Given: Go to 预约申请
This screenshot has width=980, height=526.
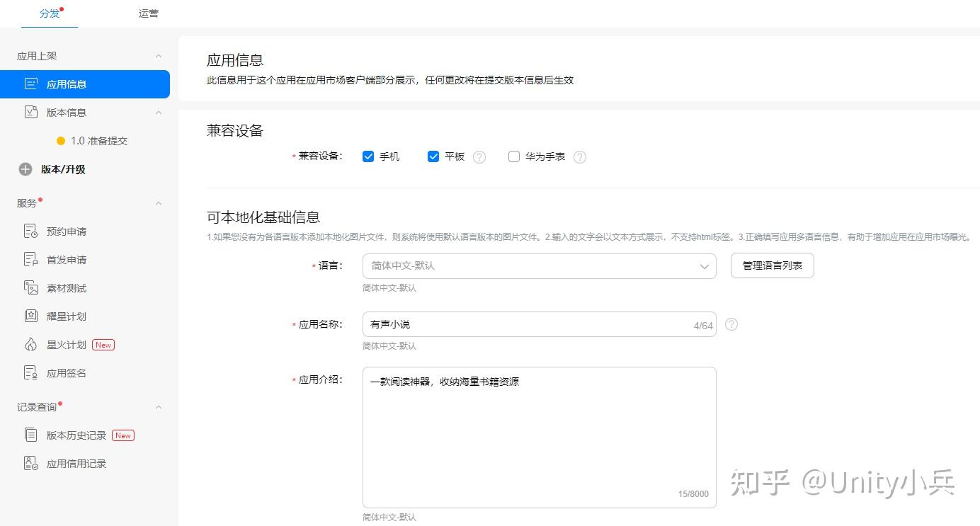Looking at the screenshot, I should tap(67, 231).
